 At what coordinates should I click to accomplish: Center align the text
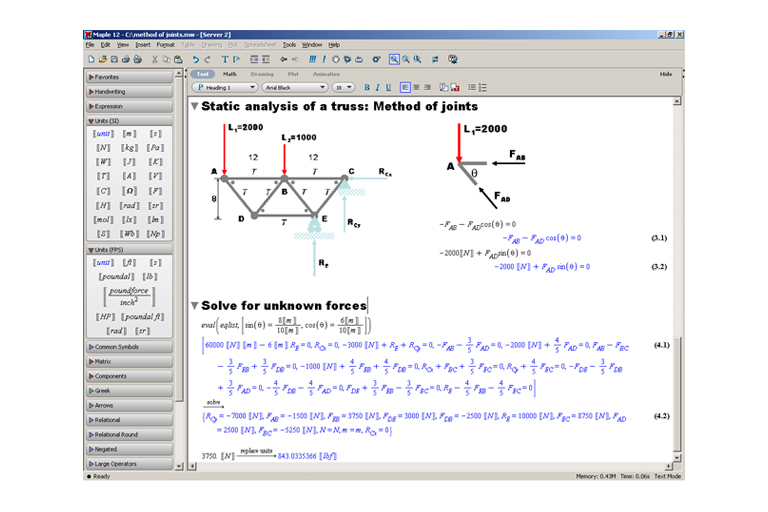click(x=416, y=87)
